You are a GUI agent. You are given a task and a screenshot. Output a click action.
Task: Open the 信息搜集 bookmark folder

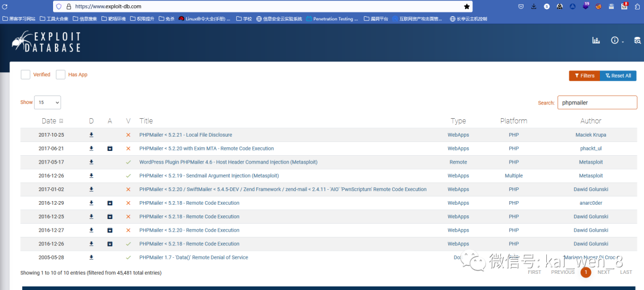pos(85,19)
